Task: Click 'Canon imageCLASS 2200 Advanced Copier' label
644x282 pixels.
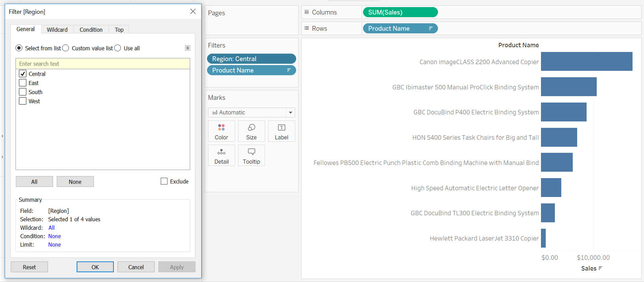Action: [x=479, y=62]
